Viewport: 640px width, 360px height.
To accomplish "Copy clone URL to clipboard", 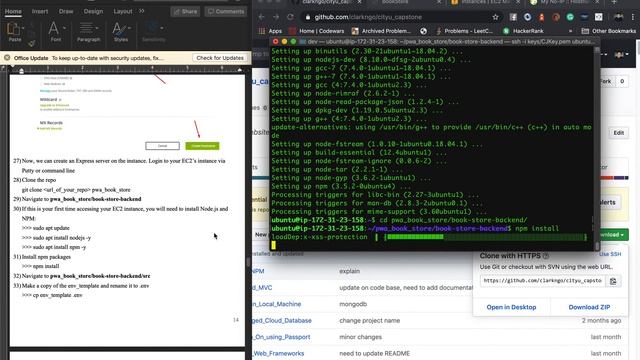I will (x=613, y=281).
